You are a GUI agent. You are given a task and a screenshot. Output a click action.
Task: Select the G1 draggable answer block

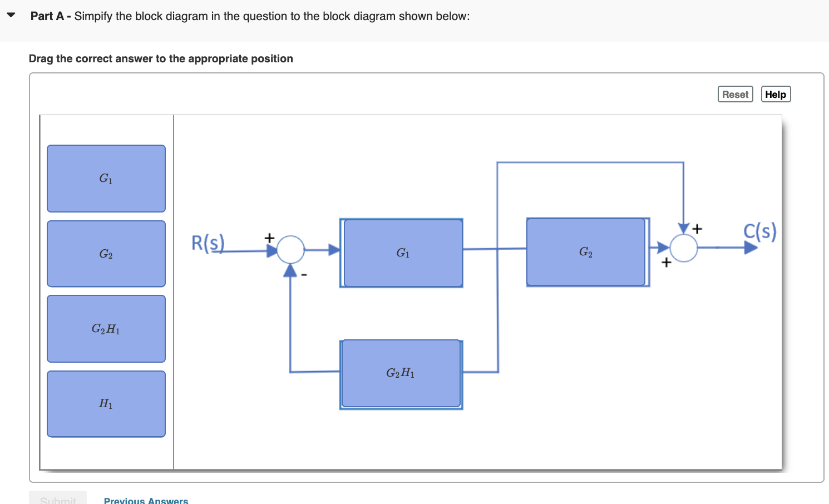pyautogui.click(x=106, y=178)
